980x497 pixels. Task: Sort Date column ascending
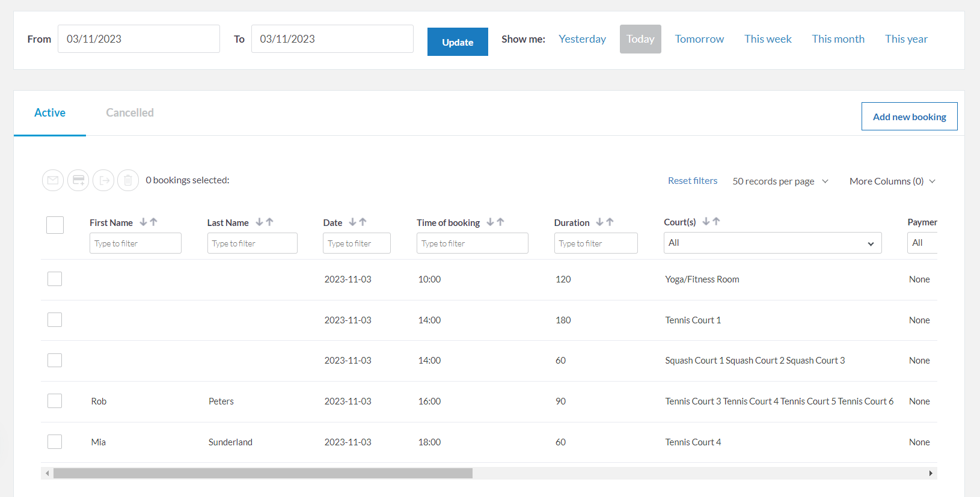(363, 222)
